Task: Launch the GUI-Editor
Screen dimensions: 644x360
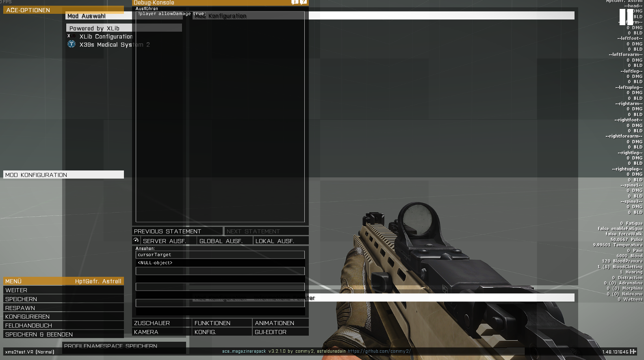Action: point(281,332)
